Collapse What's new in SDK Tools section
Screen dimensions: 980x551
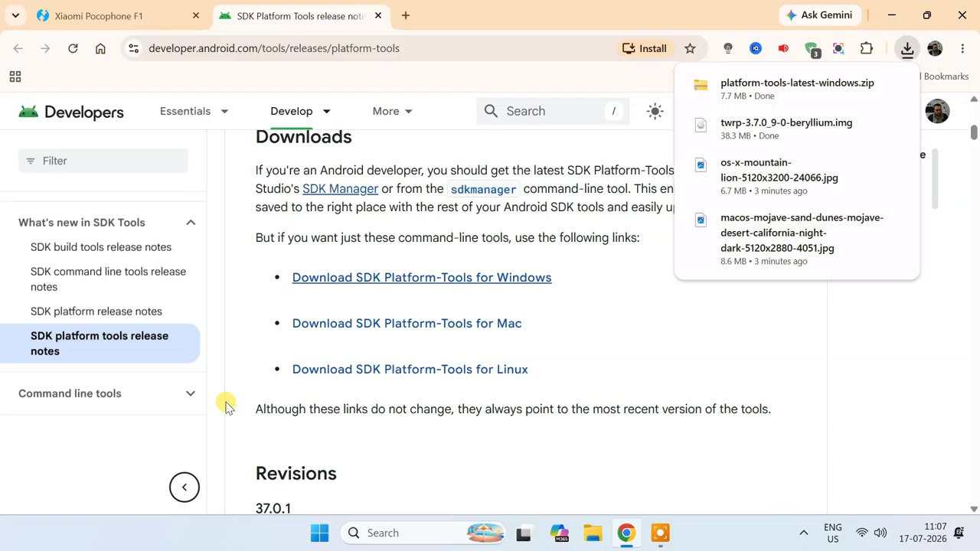[x=191, y=223]
